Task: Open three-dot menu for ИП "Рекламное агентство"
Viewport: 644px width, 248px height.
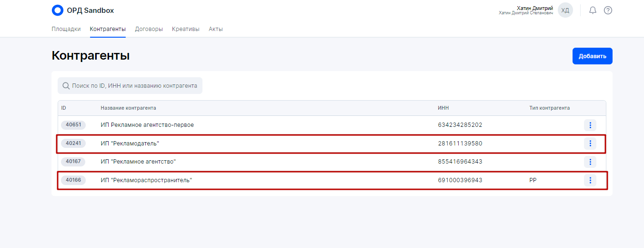Action: 590,162
